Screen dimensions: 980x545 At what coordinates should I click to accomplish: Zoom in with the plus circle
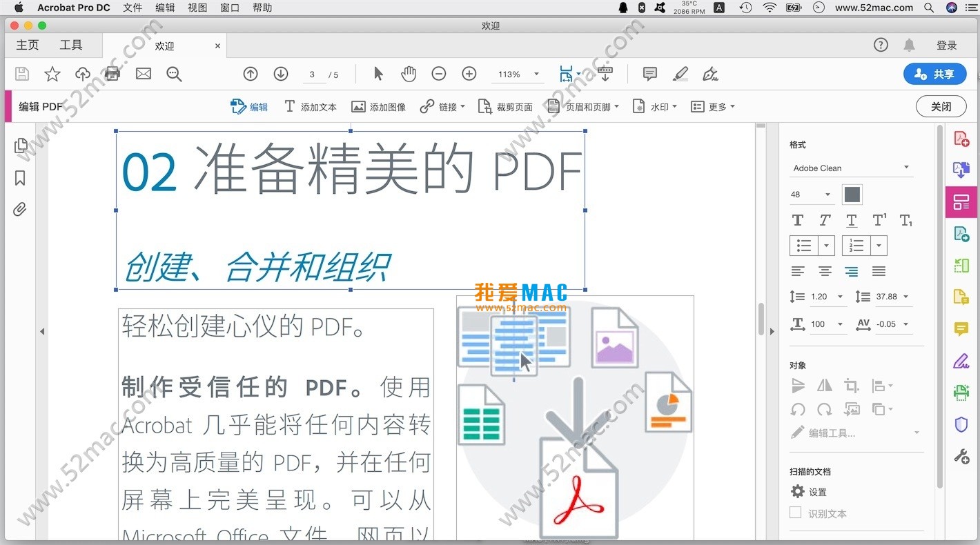[x=469, y=74]
